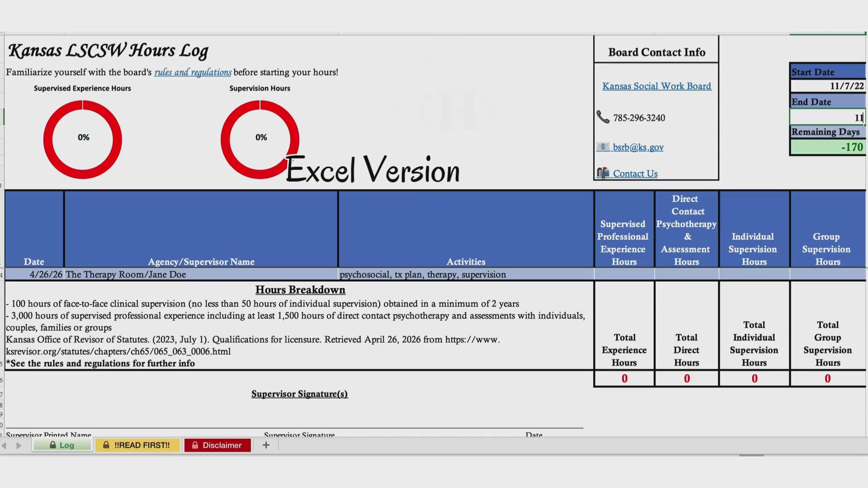Add a new sheet with the plus button
Screen dimensions: 868x488
pyautogui.click(x=266, y=445)
